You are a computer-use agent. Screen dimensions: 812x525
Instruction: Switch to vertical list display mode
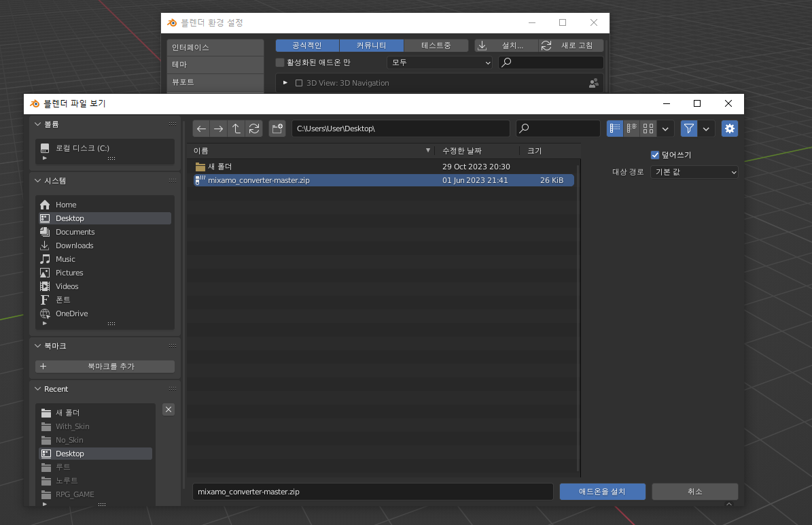pos(615,129)
